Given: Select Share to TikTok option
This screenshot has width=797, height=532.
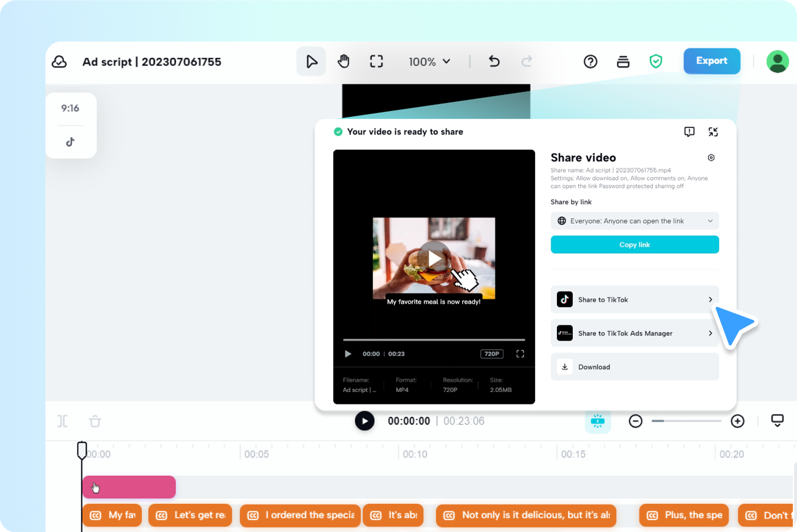Looking at the screenshot, I should click(x=635, y=299).
